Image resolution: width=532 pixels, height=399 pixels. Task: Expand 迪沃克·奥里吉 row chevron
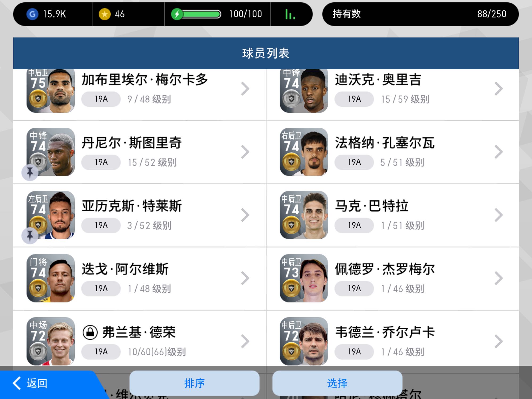point(498,89)
